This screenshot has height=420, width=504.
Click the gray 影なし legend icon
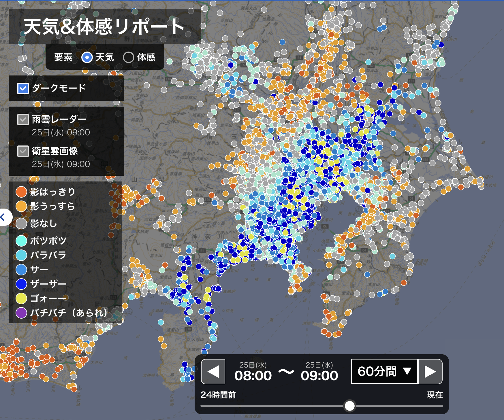(x=21, y=224)
